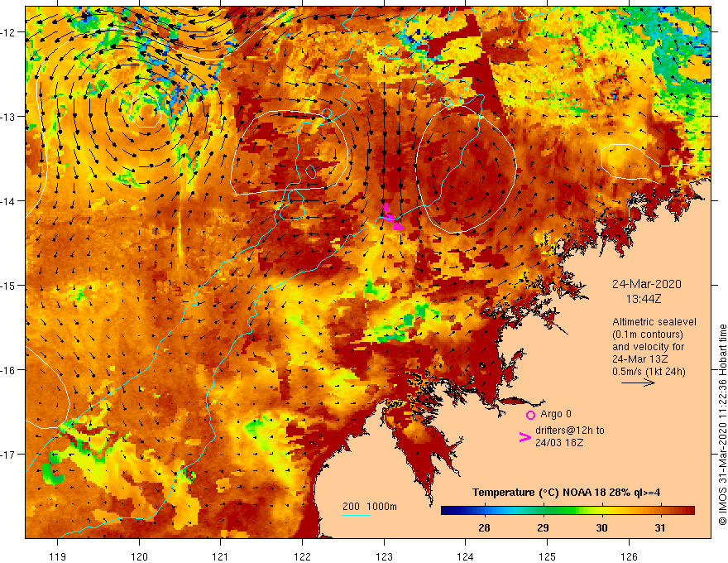Click the magenta drifter arrow legend symbol

[524, 436]
